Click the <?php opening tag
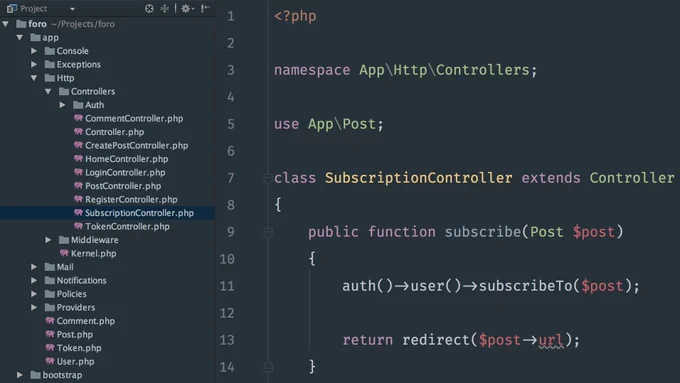Screen dimensions: 680x383 pyautogui.click(x=295, y=16)
